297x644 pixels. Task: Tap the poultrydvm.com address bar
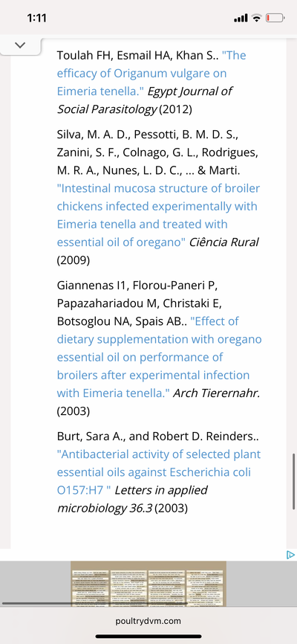point(148,621)
